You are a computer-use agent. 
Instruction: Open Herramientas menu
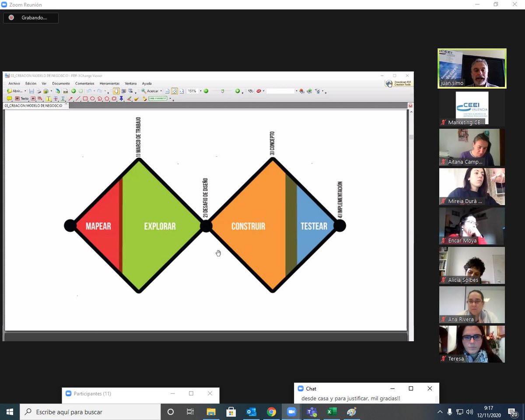[x=109, y=84]
